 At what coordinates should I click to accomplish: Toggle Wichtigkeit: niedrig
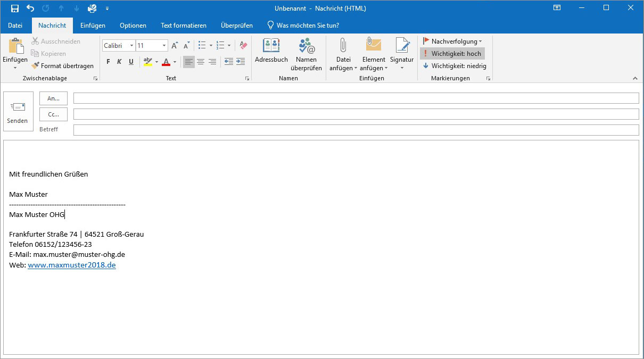point(455,66)
